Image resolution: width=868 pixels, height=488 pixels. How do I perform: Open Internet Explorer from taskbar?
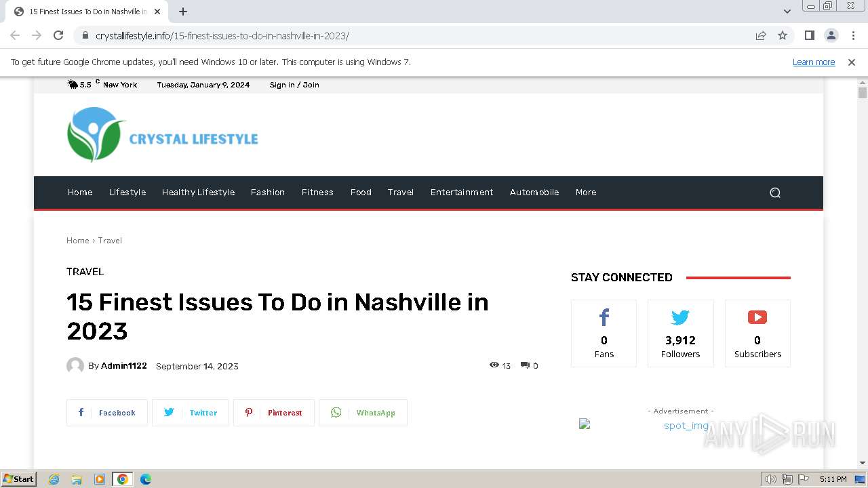(x=54, y=479)
